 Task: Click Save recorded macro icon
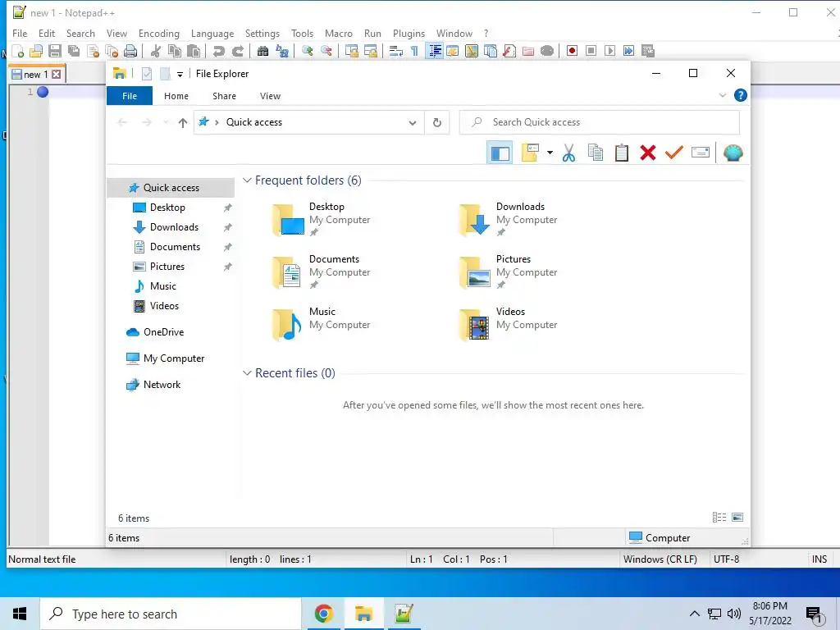coord(648,51)
